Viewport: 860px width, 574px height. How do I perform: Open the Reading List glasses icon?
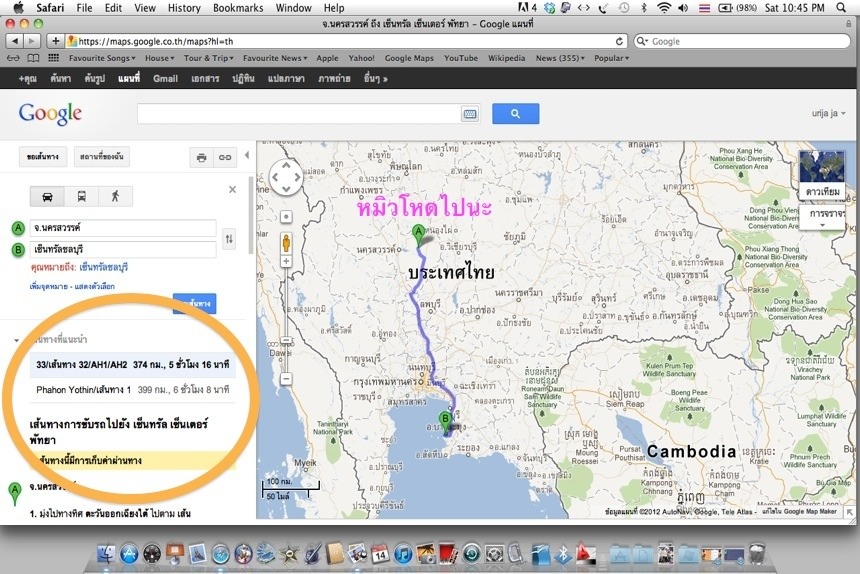click(x=13, y=58)
